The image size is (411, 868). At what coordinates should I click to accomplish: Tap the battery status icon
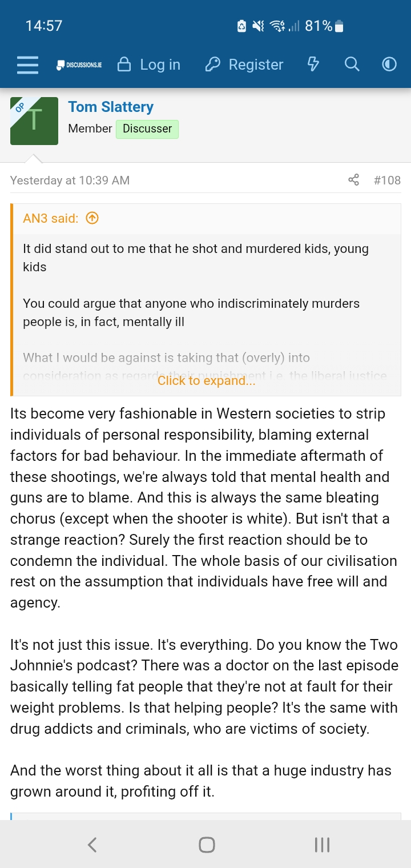point(339,26)
